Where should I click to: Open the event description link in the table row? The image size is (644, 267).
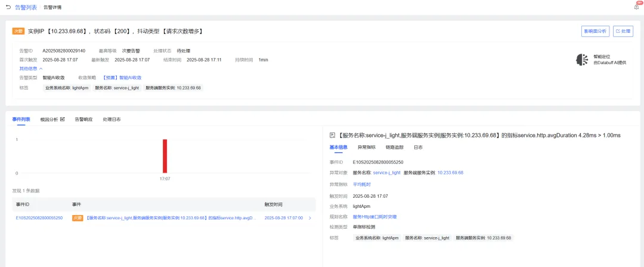pyautogui.click(x=171, y=218)
